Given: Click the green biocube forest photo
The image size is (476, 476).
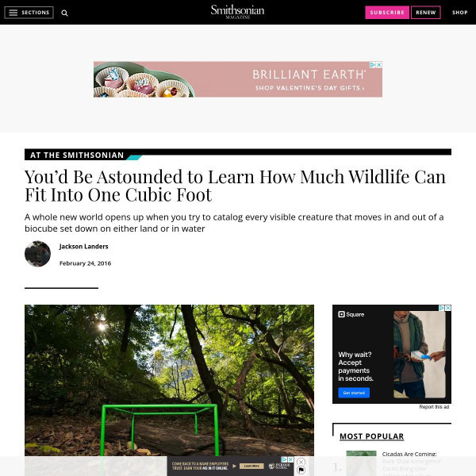Looking at the screenshot, I should 170,380.
